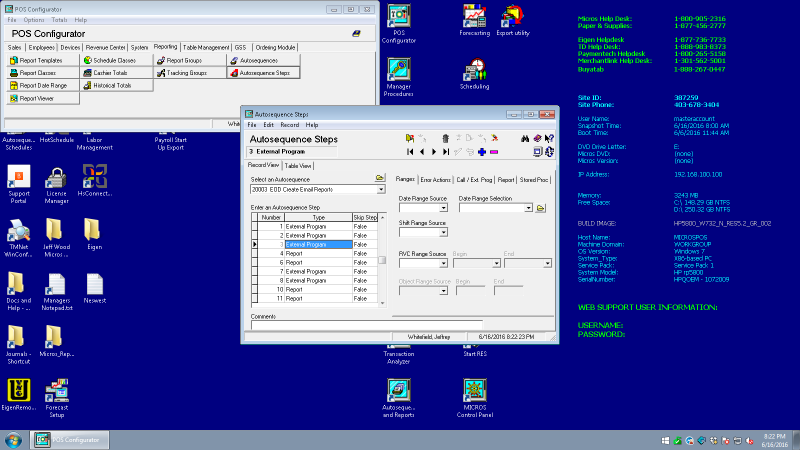Screen dimensions: 800x450
Task: Open the License Manager desktop icon
Action: 56,185
